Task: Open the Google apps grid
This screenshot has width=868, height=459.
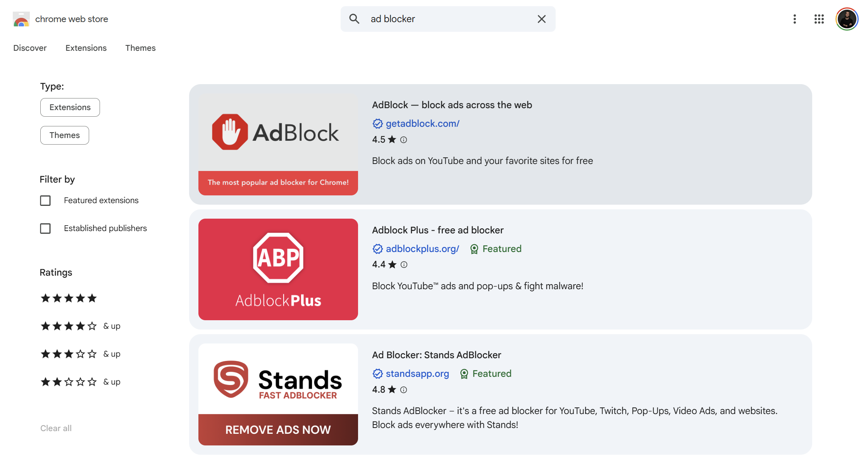Action: point(819,19)
